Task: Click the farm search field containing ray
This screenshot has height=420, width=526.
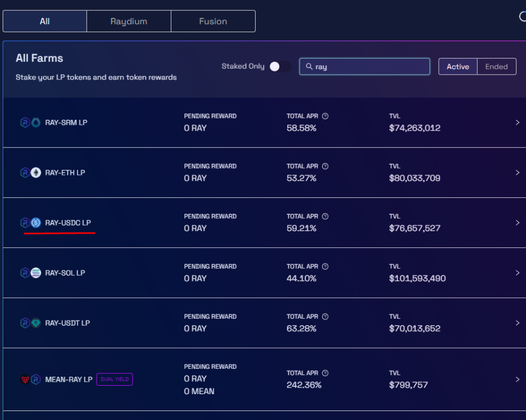Action: click(365, 66)
